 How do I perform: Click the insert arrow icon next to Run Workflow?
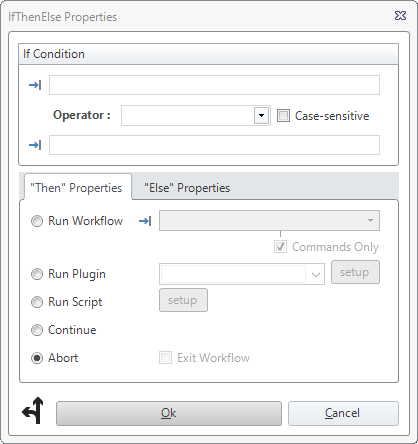(145, 221)
